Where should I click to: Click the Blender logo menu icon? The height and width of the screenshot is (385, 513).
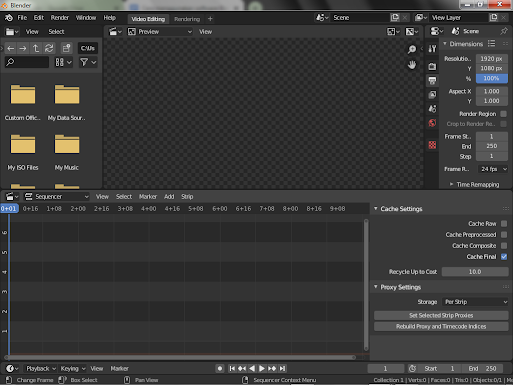pos(9,18)
